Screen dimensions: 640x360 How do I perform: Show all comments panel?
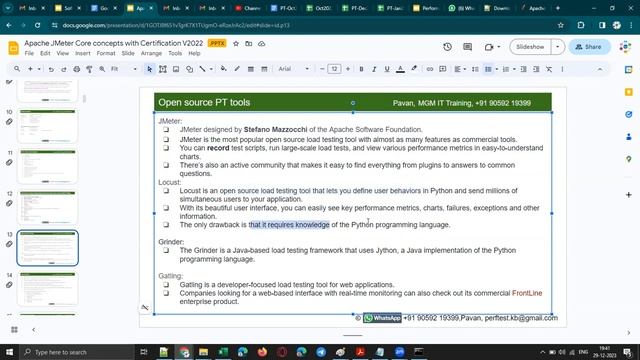467,47
